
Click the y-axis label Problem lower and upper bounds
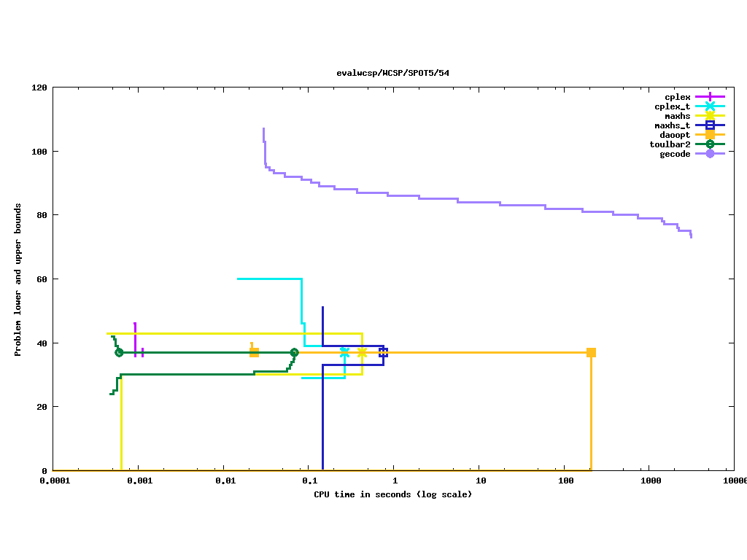tap(18, 279)
